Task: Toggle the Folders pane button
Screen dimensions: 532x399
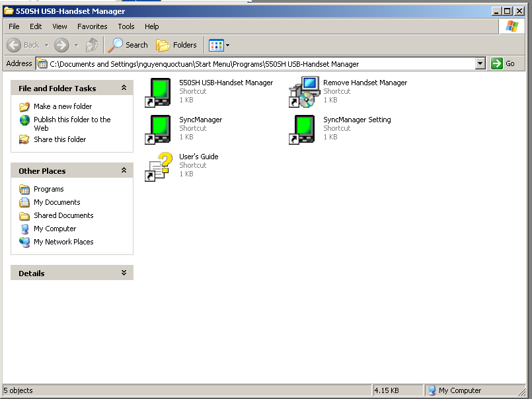Action: [176, 45]
